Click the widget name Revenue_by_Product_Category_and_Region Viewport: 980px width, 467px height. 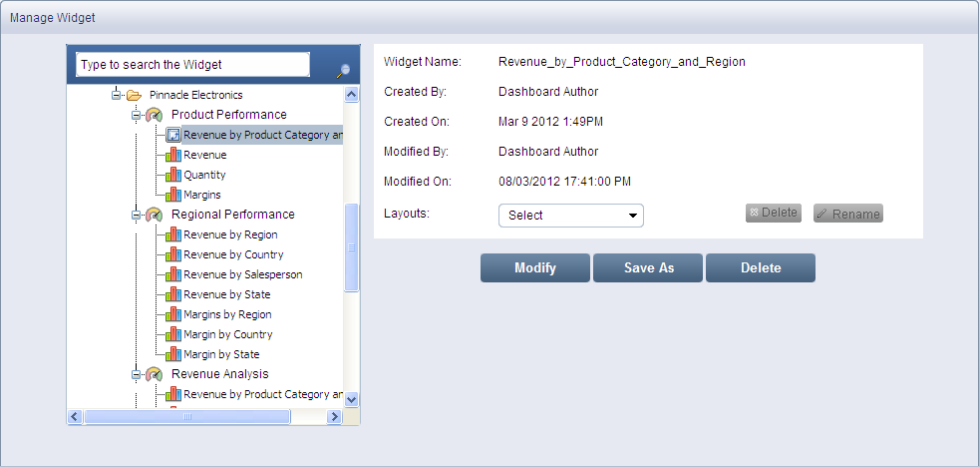coord(622,62)
